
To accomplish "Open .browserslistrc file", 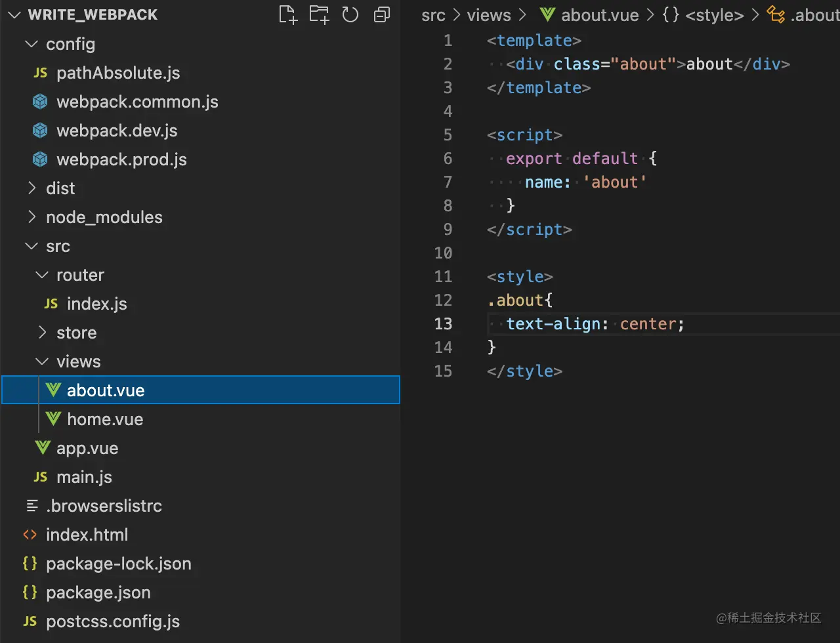I will [200, 506].
